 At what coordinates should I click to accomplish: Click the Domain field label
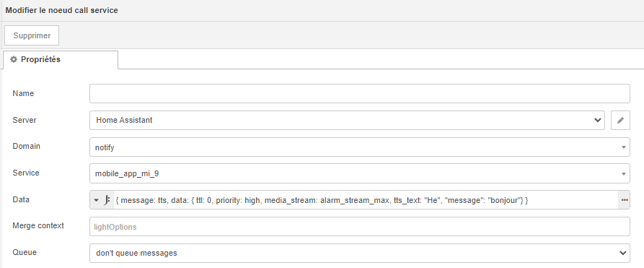(x=26, y=146)
